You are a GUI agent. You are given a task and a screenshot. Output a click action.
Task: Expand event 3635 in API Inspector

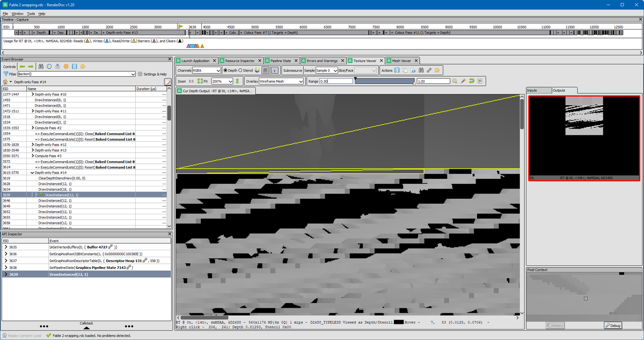tap(5, 247)
